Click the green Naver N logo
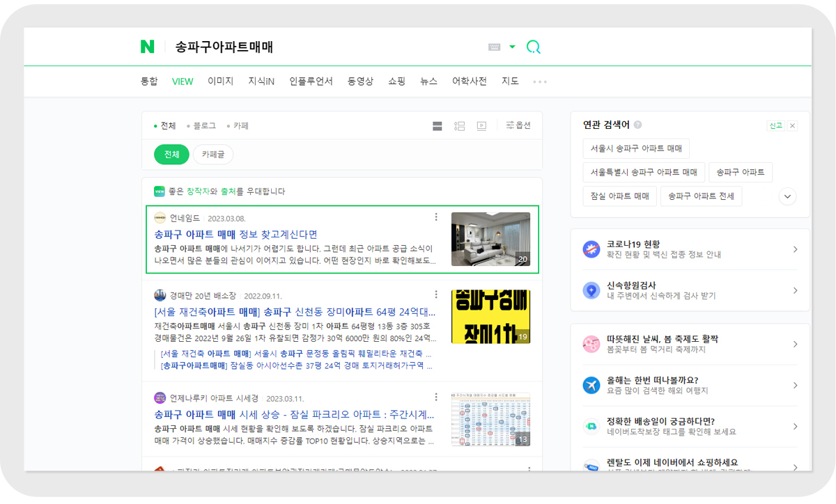 (147, 47)
